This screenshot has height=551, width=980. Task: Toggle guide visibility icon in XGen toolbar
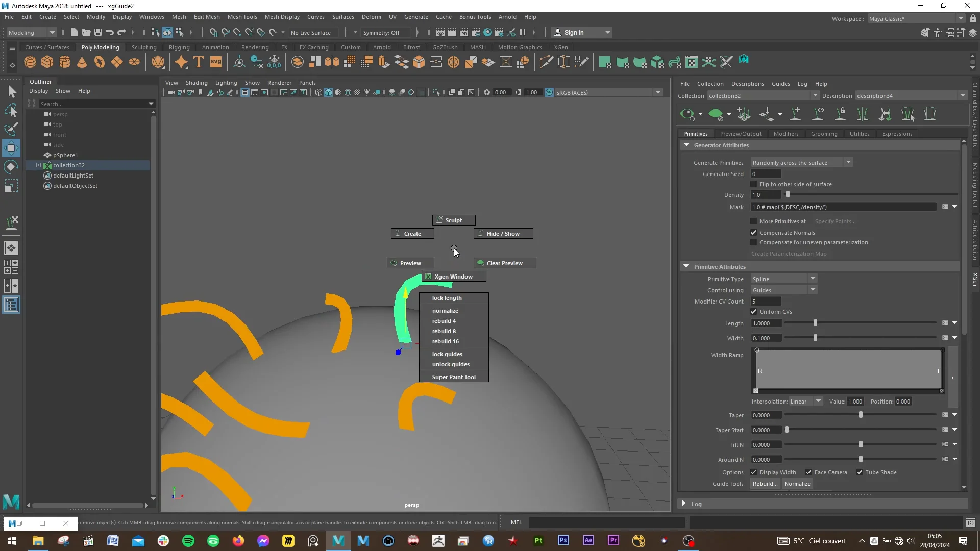pos(818,114)
